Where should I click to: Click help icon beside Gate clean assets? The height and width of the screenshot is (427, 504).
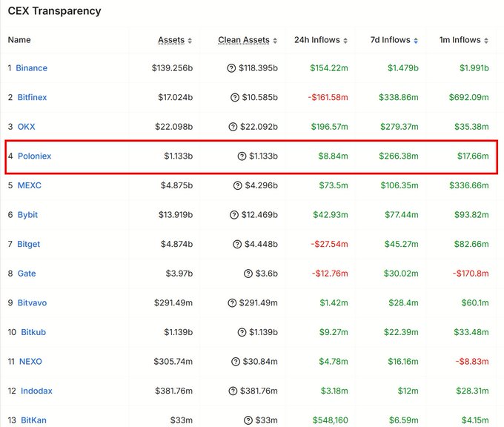248,274
